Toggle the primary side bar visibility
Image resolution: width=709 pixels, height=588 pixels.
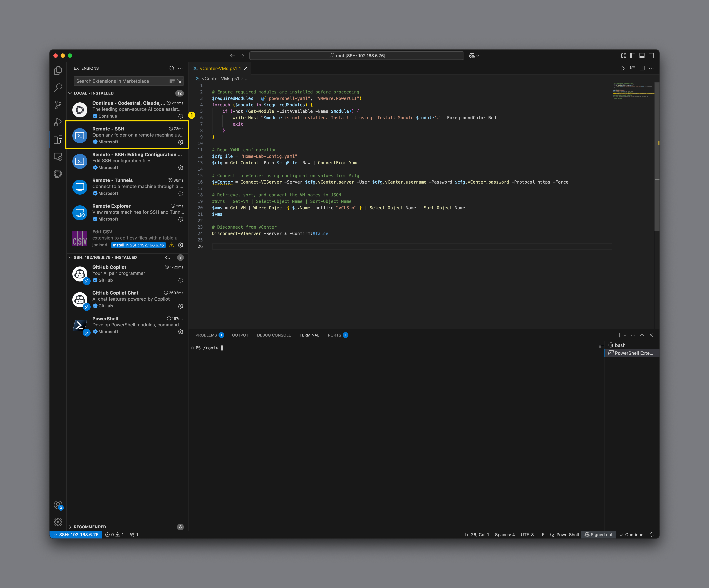click(633, 56)
